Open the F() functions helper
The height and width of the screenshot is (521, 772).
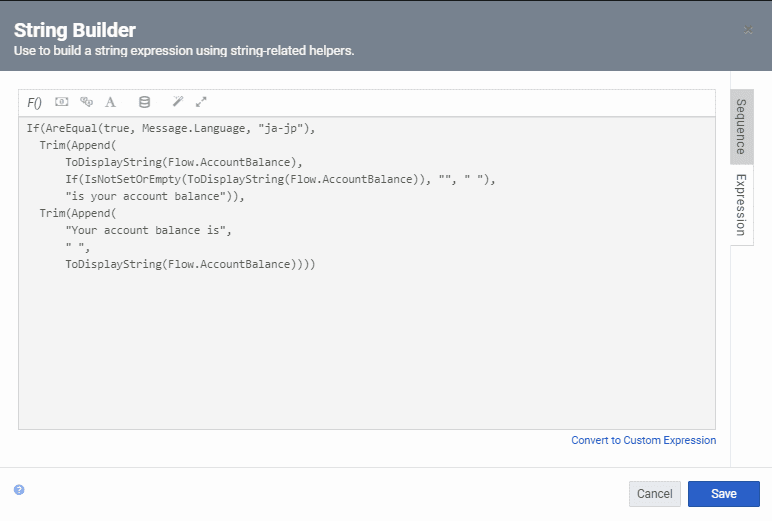(x=35, y=102)
